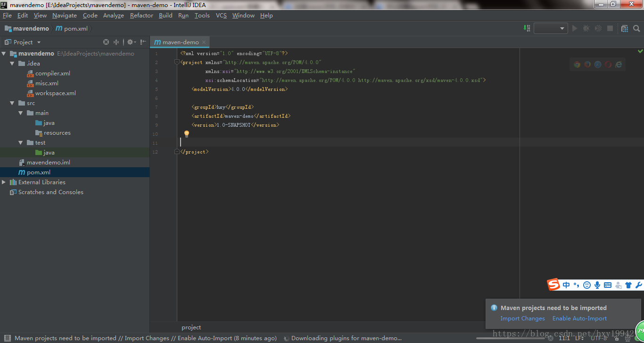Image resolution: width=644 pixels, height=343 pixels.
Task: Expand External Libraries node
Action: [4, 182]
